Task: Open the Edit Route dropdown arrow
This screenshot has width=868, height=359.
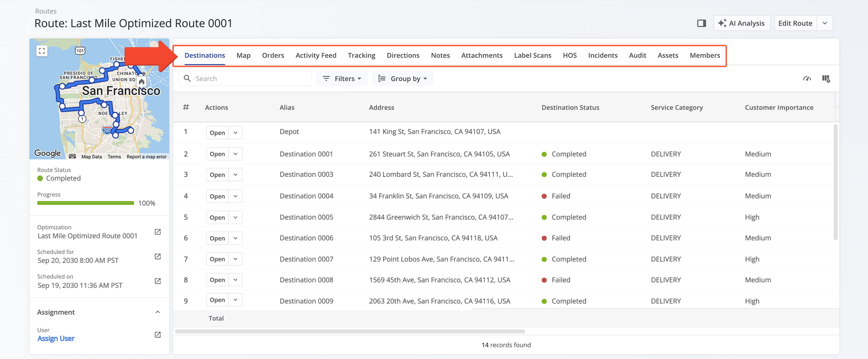Action: [825, 23]
